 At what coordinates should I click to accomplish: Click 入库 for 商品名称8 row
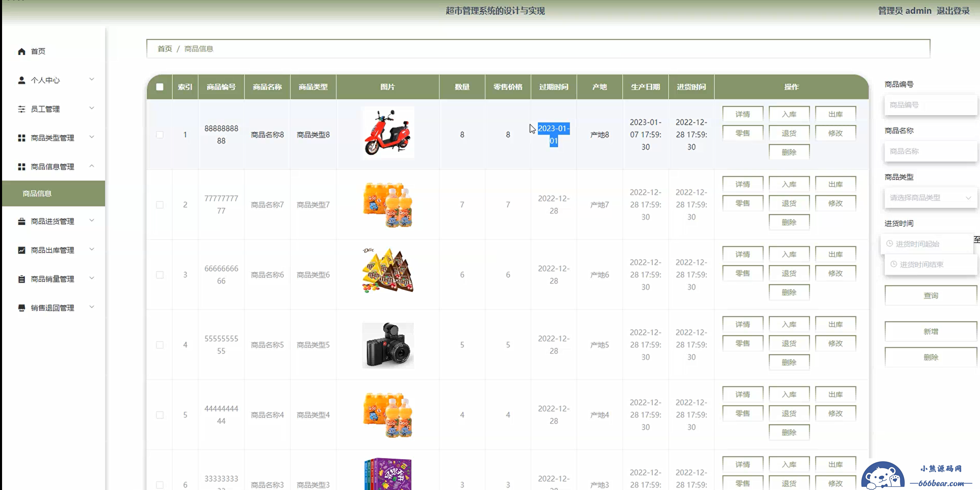point(789,114)
